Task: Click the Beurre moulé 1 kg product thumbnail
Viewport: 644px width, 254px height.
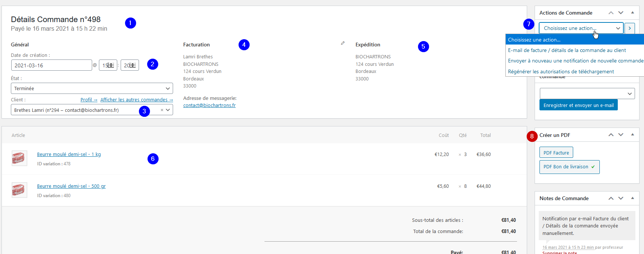Action: [19, 158]
